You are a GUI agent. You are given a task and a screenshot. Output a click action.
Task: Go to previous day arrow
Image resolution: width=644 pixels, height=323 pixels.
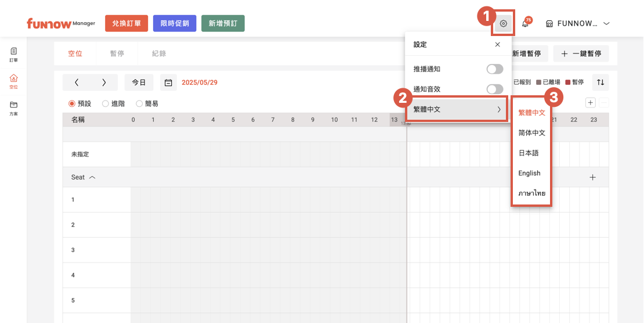coord(77,82)
